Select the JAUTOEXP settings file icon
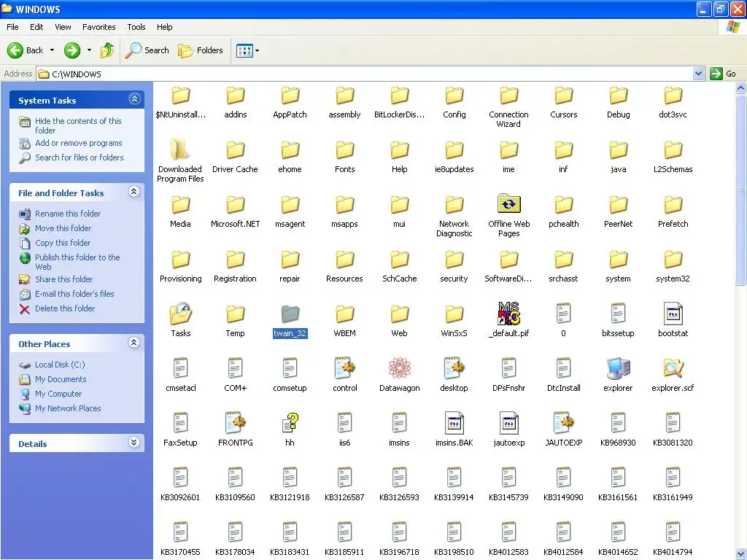The height and width of the screenshot is (560, 747). pyautogui.click(x=564, y=423)
